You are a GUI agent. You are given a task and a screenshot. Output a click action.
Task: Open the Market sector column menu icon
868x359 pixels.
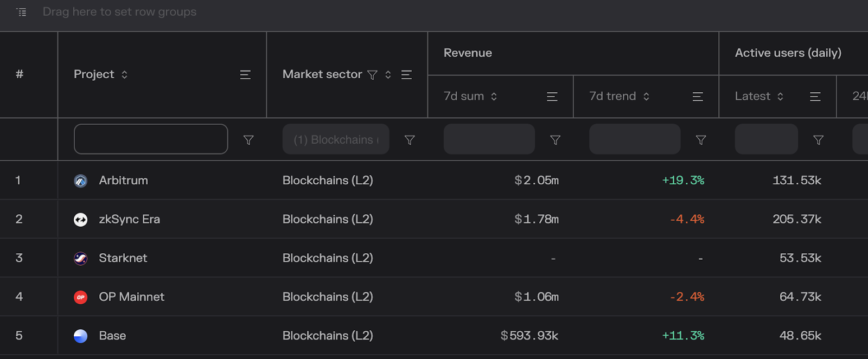click(x=406, y=75)
